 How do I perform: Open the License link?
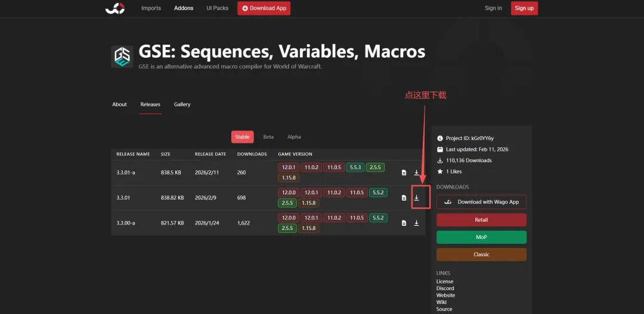point(445,282)
